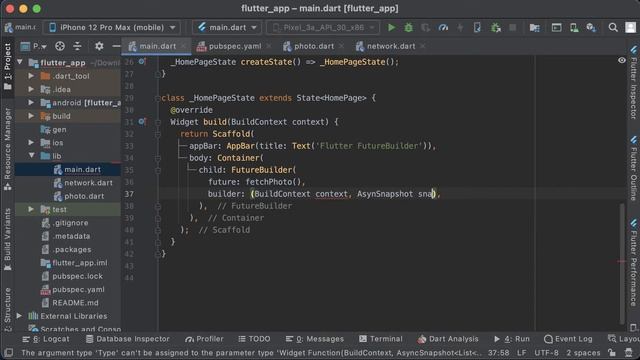
Task: Click the 2 spaces indent setting
Action: [x=583, y=353]
